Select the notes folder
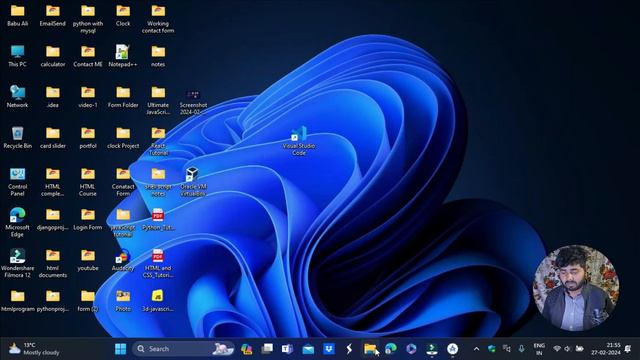This screenshot has height=360, width=640. point(158,56)
